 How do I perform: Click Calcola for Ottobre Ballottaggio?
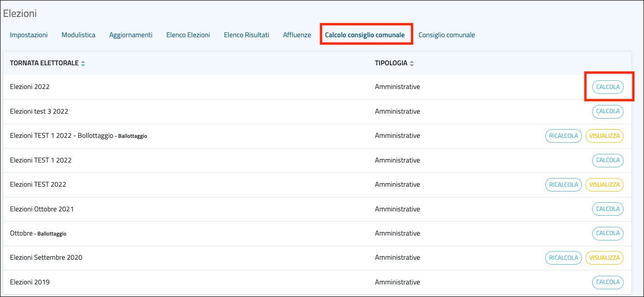608,233
